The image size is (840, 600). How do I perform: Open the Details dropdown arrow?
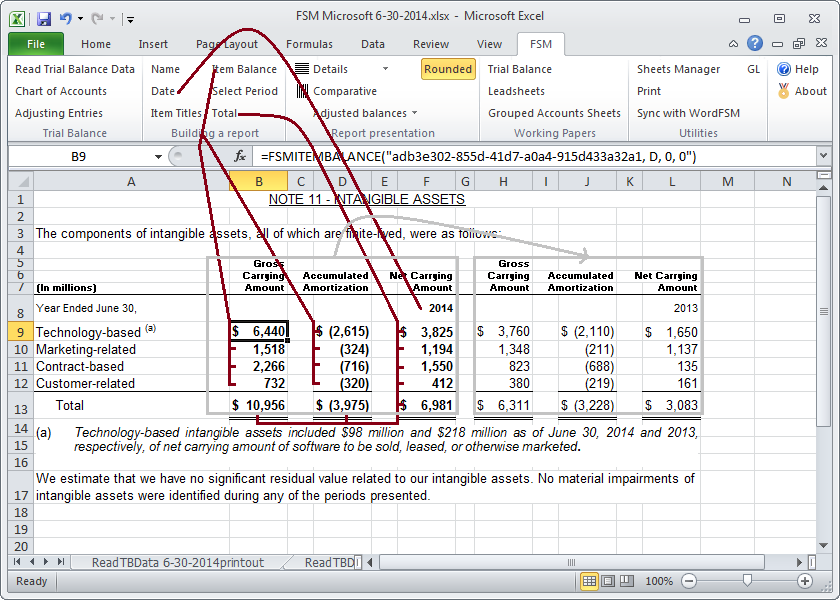[x=385, y=69]
